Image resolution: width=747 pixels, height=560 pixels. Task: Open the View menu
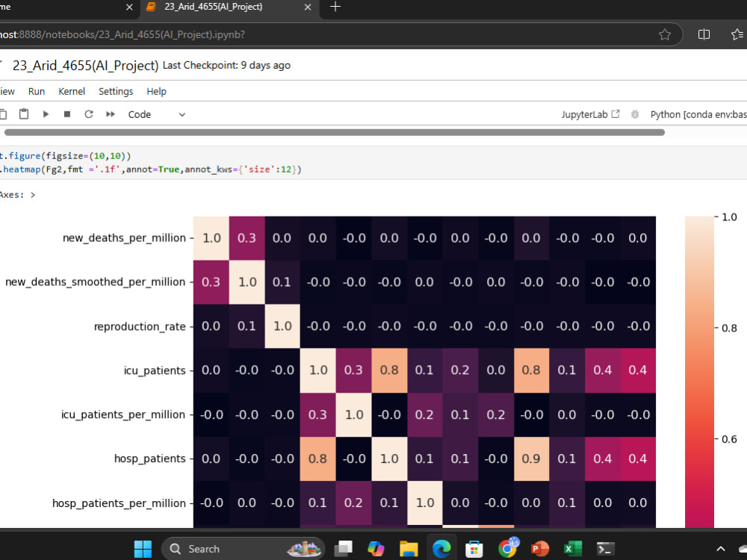[7, 91]
